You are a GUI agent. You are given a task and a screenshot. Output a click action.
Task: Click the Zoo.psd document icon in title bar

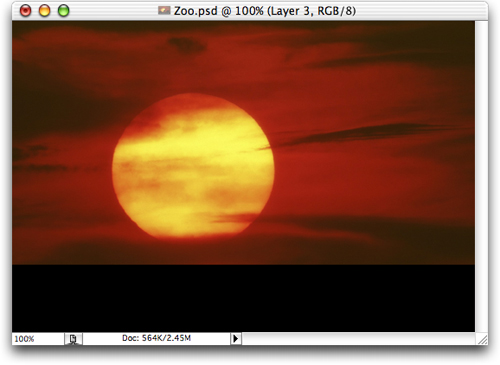(164, 11)
